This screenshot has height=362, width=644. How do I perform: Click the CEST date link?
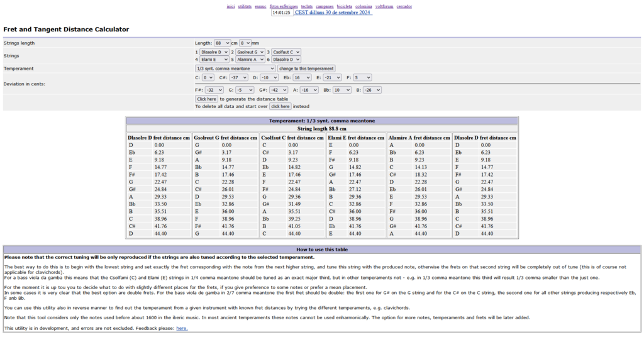point(333,13)
